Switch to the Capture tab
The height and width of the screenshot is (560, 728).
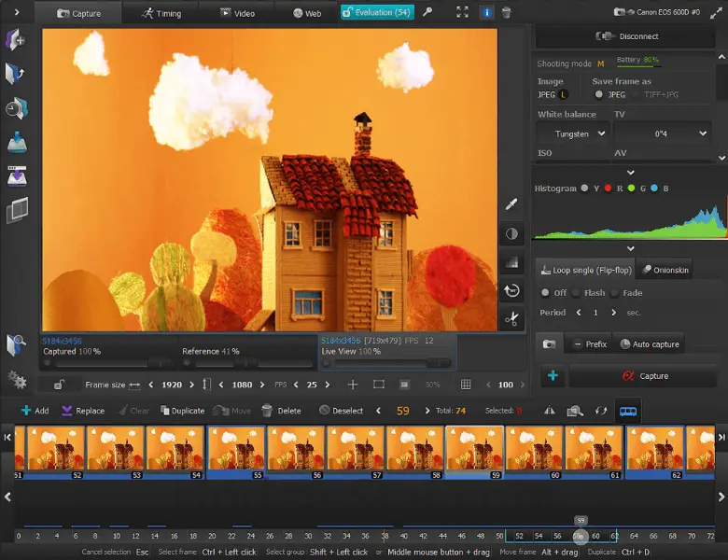click(78, 13)
